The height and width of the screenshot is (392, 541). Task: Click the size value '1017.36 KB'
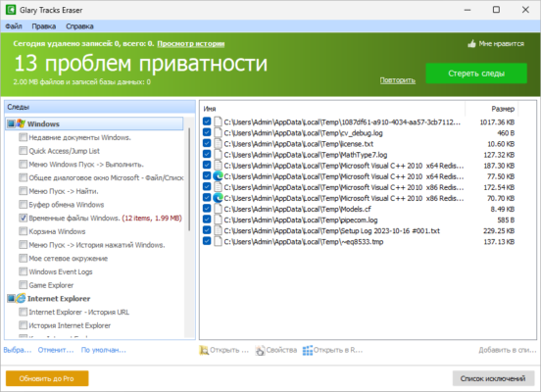pyautogui.click(x=497, y=122)
